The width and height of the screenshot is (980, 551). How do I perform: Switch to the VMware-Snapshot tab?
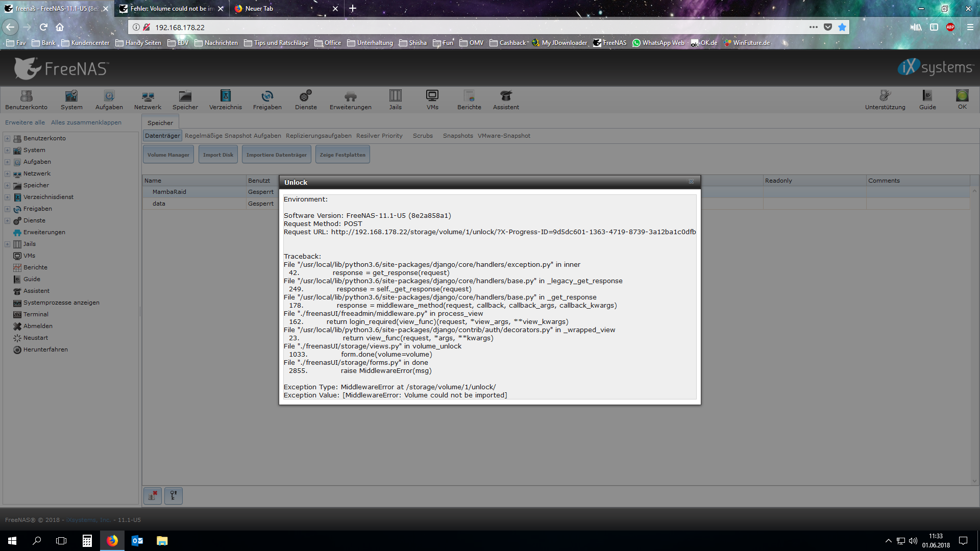(x=504, y=136)
